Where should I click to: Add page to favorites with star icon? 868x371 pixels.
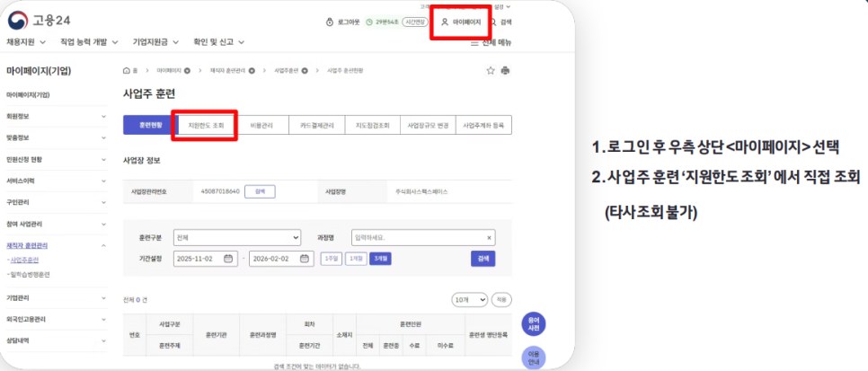click(x=491, y=70)
